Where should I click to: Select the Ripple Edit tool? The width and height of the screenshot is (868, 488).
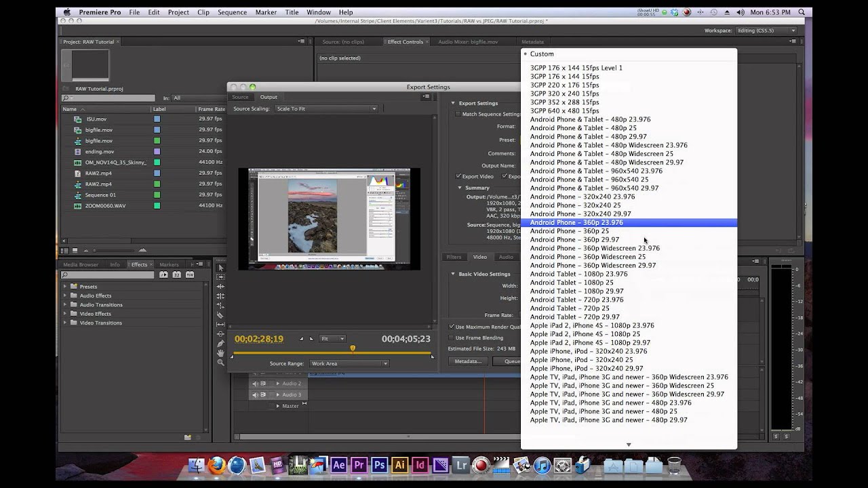pos(220,287)
